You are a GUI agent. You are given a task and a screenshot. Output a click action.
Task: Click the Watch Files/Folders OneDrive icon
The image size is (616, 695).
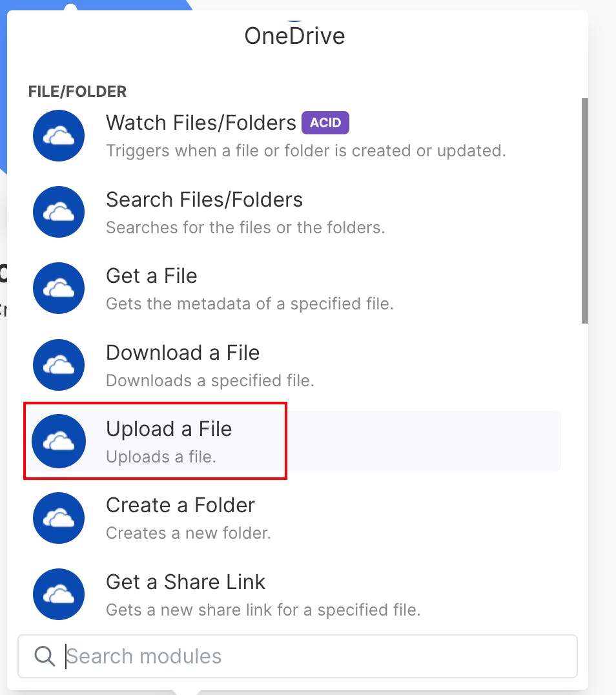(x=59, y=136)
